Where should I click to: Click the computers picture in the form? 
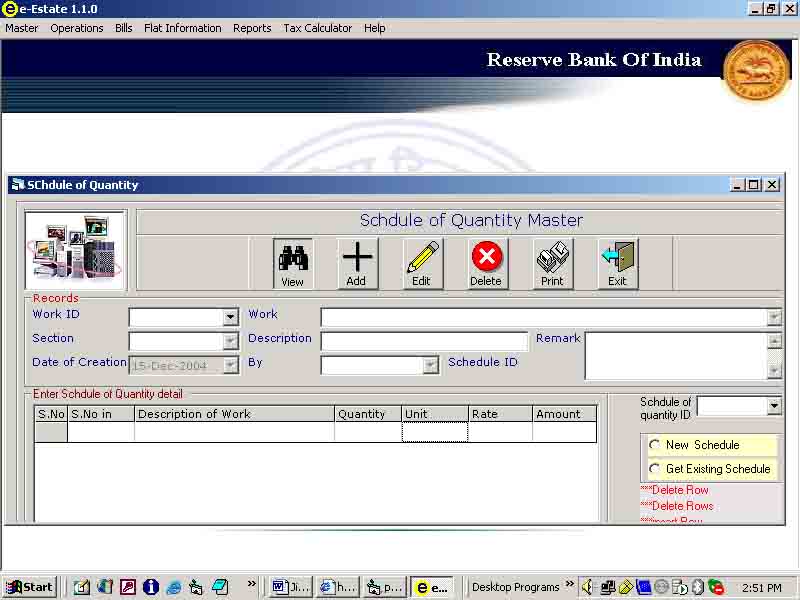click(x=75, y=250)
